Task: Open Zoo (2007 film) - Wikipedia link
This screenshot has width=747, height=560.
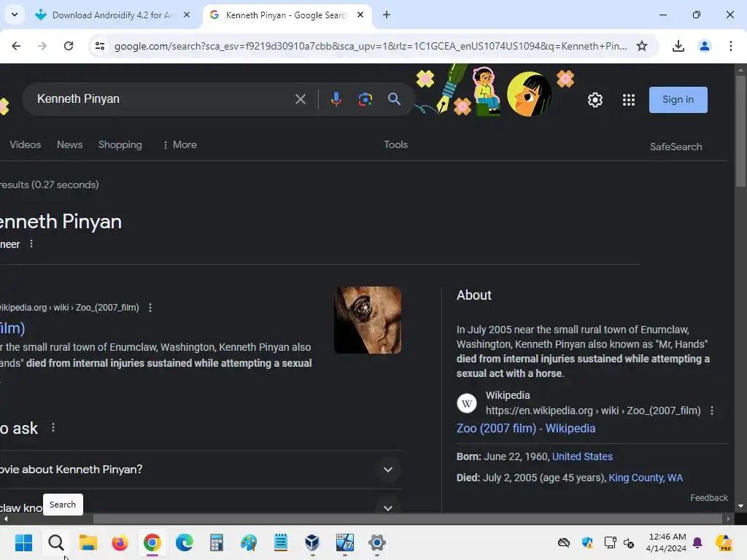Action: 525,428
